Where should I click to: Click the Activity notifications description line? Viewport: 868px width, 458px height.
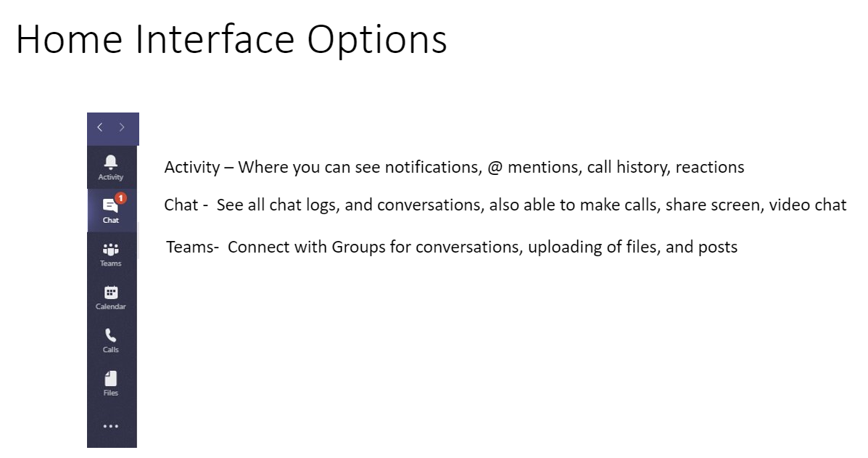(454, 168)
